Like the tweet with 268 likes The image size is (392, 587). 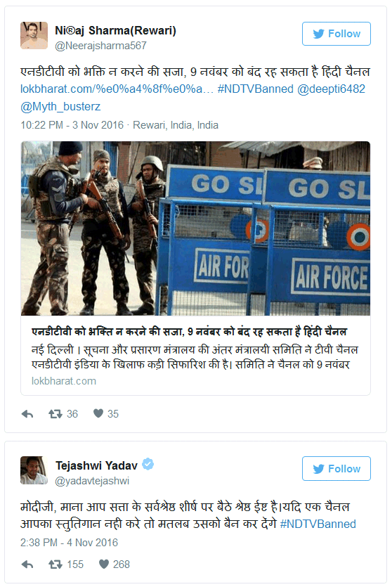click(103, 564)
